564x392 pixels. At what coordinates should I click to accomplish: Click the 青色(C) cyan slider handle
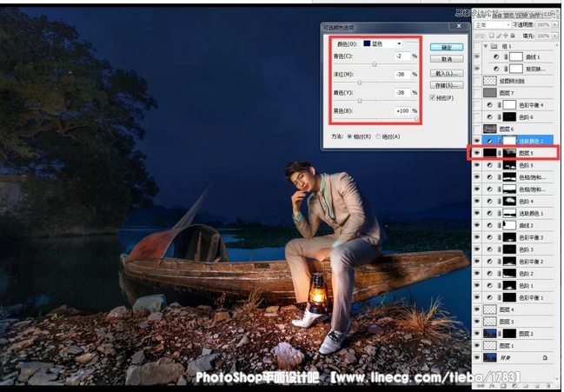coord(375,64)
